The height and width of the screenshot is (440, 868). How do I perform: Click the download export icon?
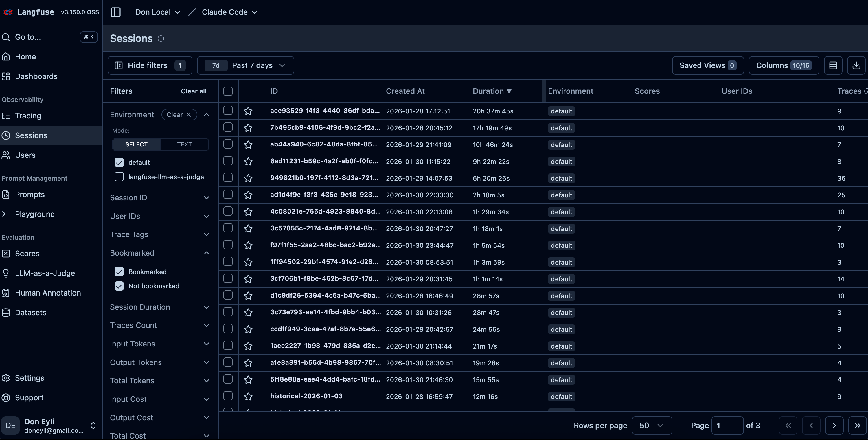point(856,65)
